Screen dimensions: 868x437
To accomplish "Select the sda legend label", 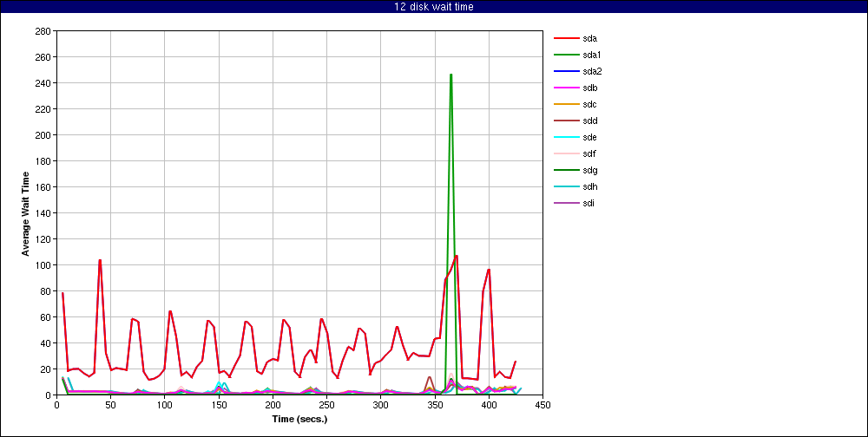I will point(589,39).
